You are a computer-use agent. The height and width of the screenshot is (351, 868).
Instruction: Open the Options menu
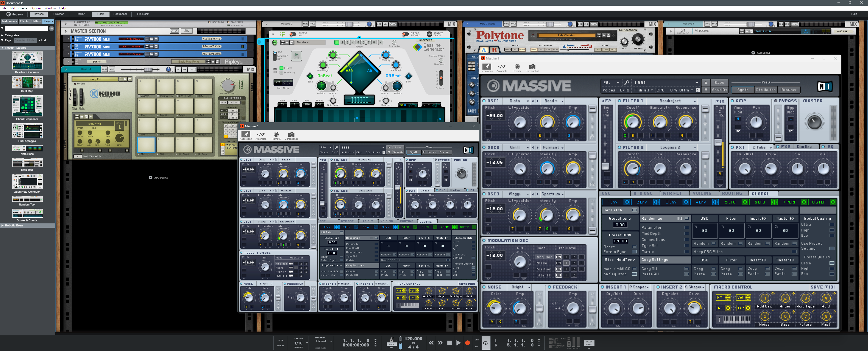pyautogui.click(x=36, y=8)
